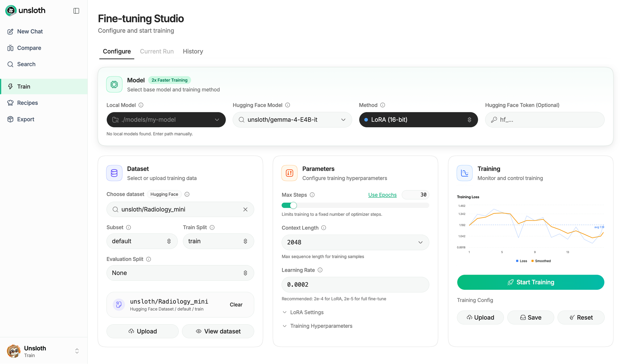
Task: Click the Unsloth sloth avatar
Action: [x=14, y=351]
